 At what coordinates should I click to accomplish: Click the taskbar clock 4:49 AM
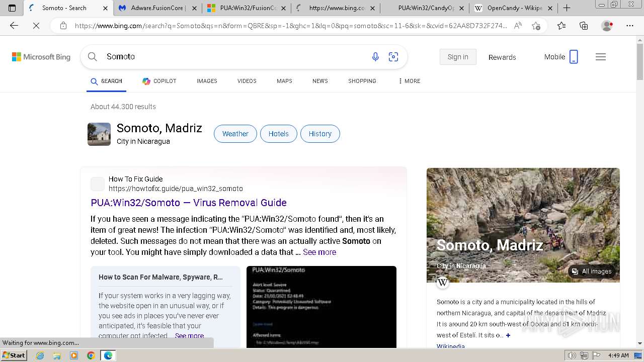pos(618,355)
